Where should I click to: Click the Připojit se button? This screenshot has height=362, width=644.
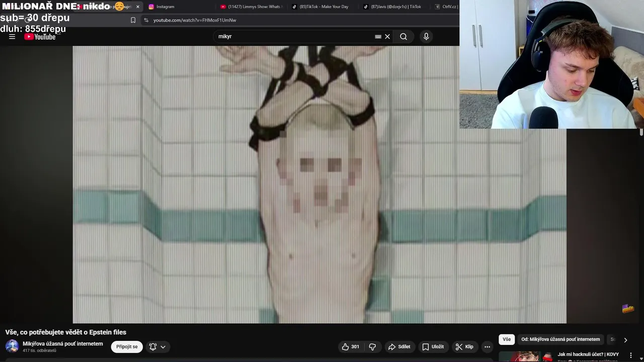pyautogui.click(x=127, y=346)
